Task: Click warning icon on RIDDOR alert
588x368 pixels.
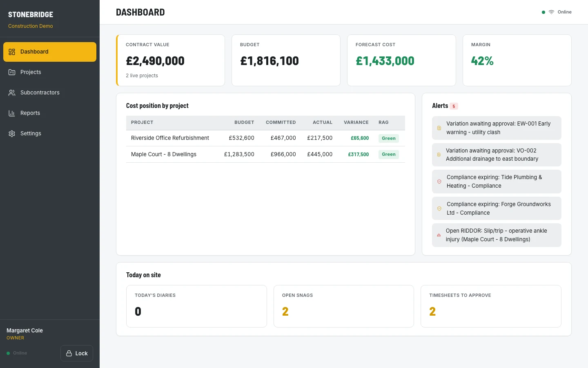Action: pos(439,235)
